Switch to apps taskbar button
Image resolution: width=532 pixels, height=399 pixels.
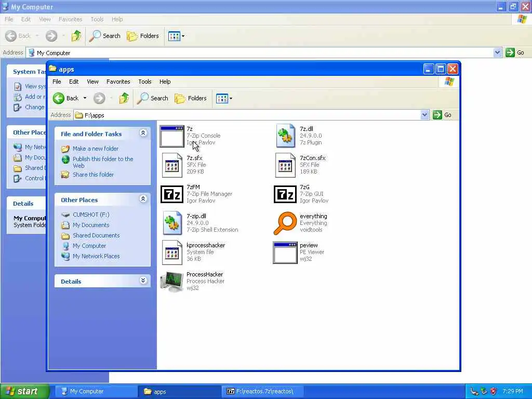click(179, 392)
